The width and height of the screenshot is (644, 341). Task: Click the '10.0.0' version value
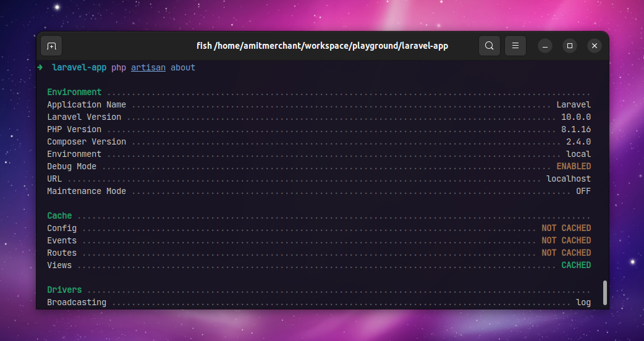576,117
